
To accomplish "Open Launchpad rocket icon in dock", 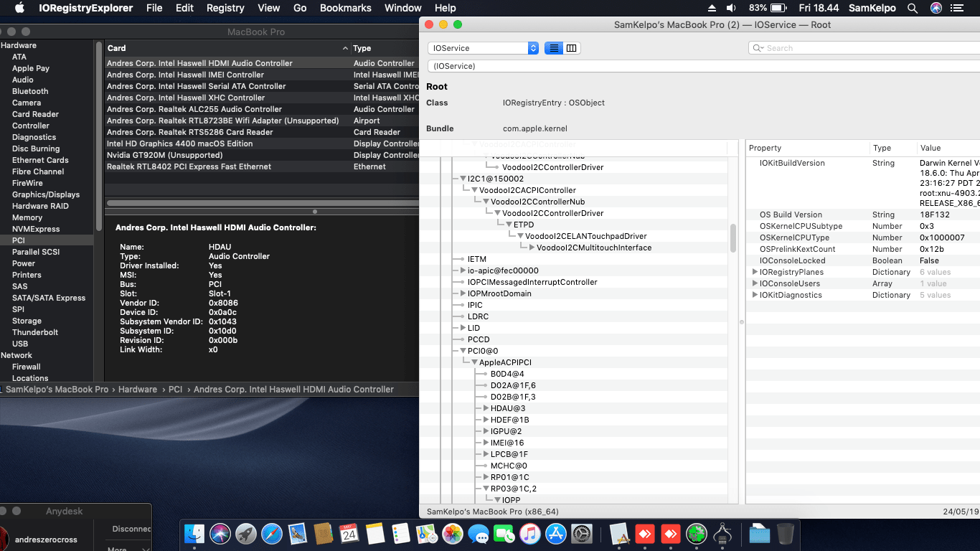I will (246, 533).
